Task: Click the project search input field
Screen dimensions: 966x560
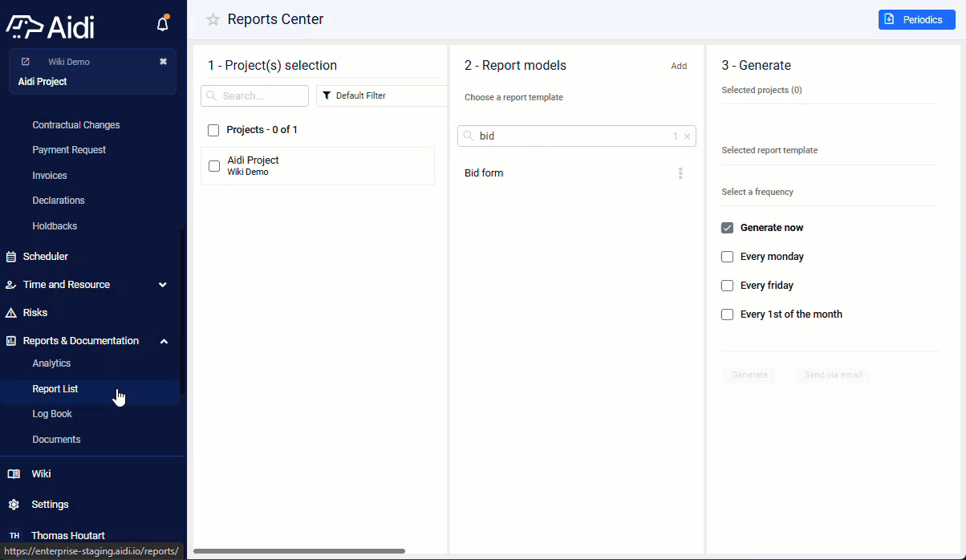Action: [254, 95]
